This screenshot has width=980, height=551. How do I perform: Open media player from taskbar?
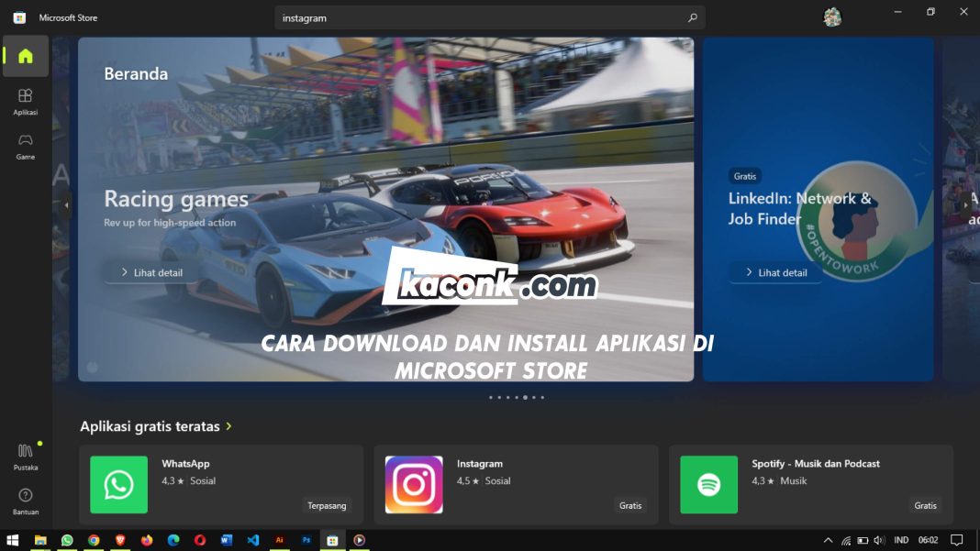360,540
